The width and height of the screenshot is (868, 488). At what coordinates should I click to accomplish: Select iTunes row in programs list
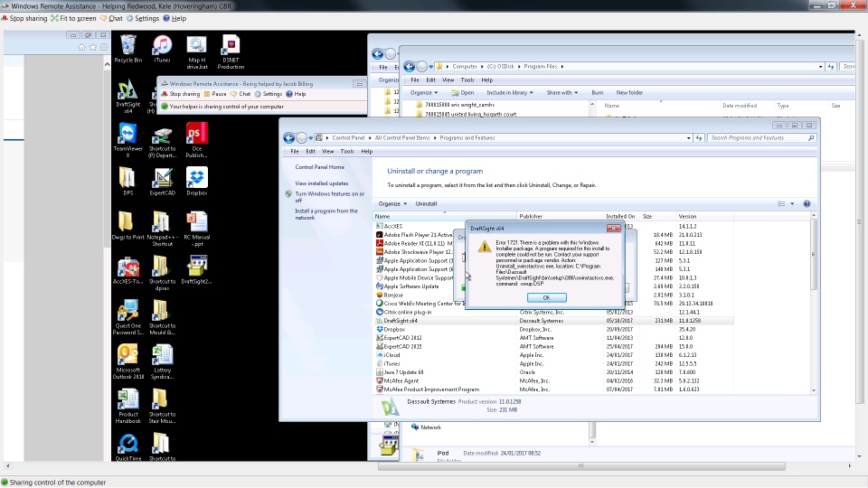[x=553, y=363]
